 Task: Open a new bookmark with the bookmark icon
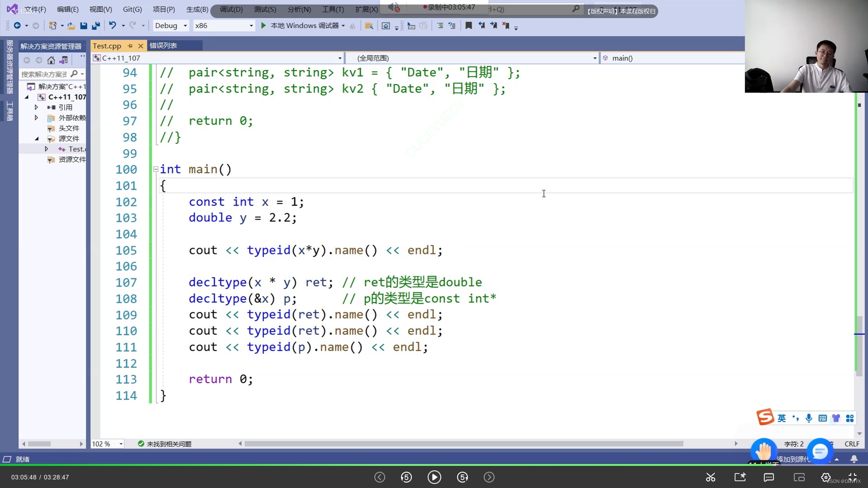[x=468, y=26]
